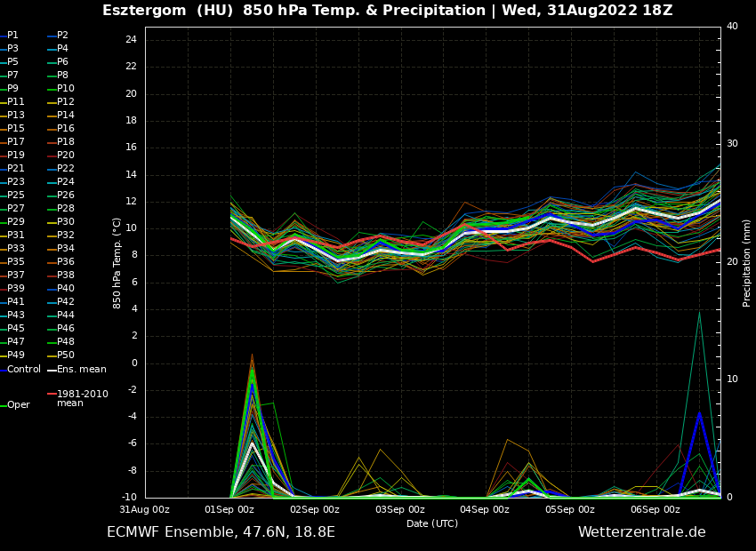Select the P36 legend label

point(65,262)
